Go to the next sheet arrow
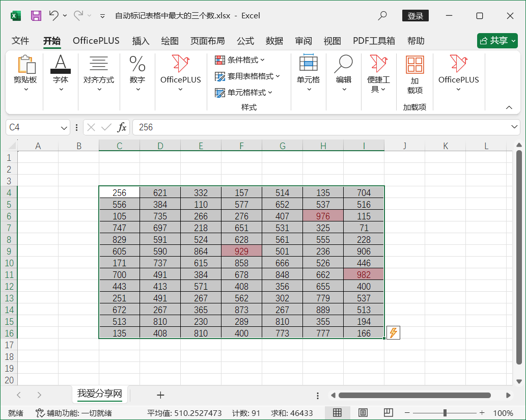Viewport: 526px width, 420px height. 39,395
